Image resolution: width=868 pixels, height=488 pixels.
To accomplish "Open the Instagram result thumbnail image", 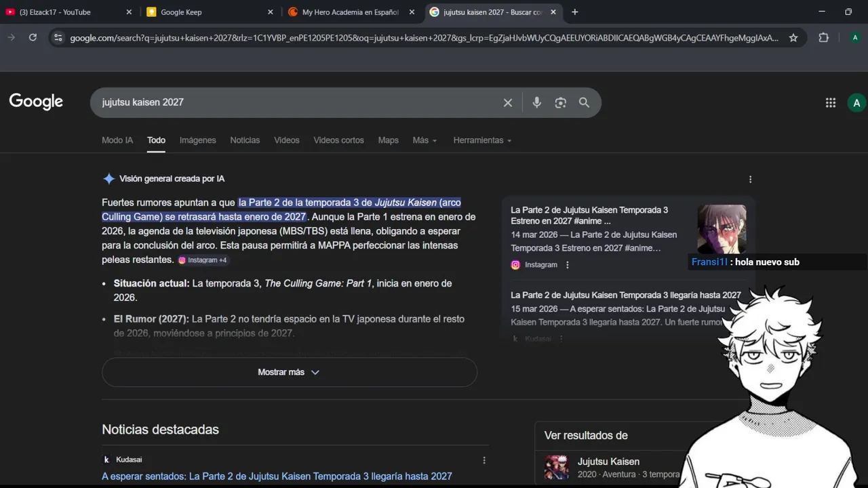I will click(722, 229).
